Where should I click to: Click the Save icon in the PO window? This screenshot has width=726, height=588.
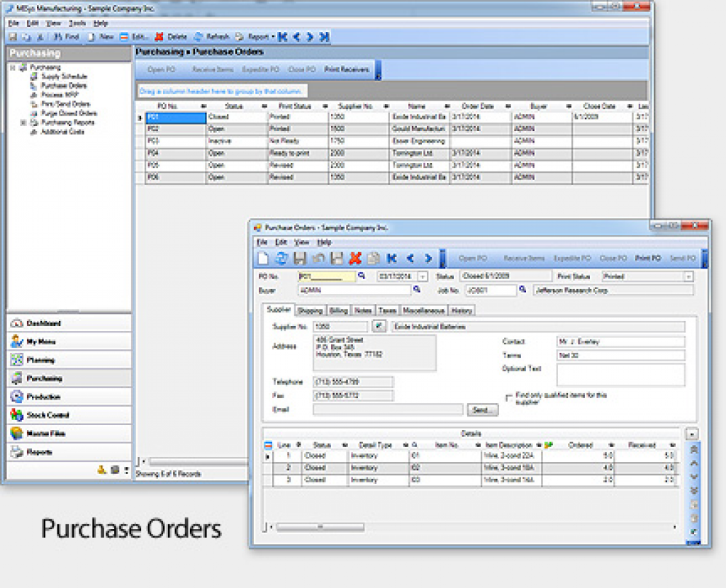point(298,258)
